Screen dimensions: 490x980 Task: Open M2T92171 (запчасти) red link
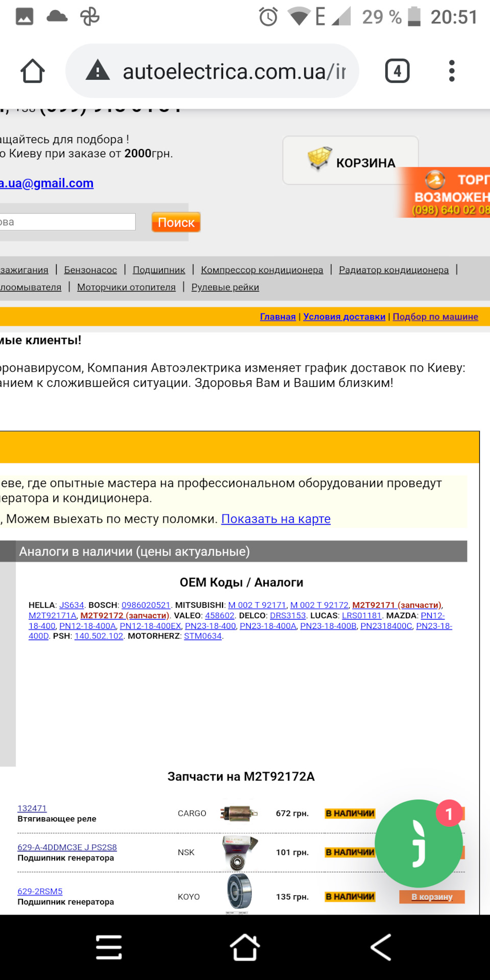click(397, 605)
